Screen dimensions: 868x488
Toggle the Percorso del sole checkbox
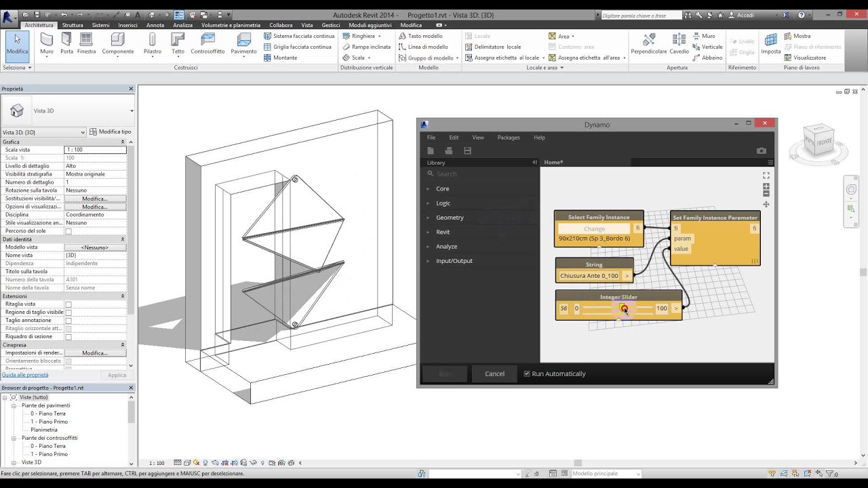point(68,231)
